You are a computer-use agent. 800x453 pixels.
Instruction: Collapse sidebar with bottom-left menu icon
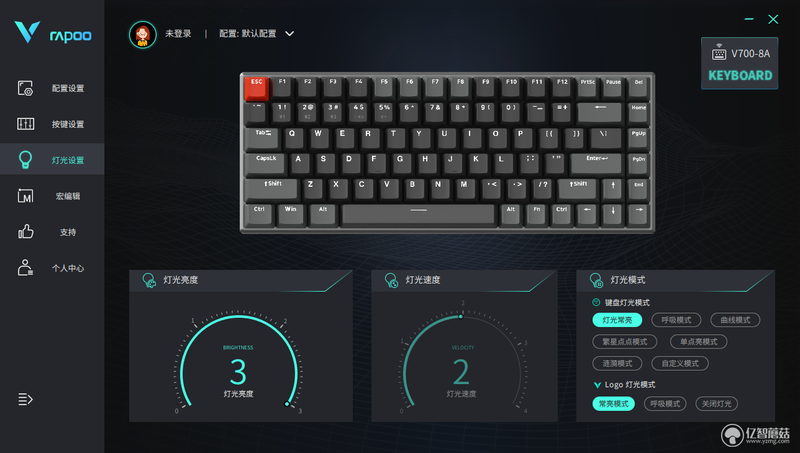coord(25,398)
